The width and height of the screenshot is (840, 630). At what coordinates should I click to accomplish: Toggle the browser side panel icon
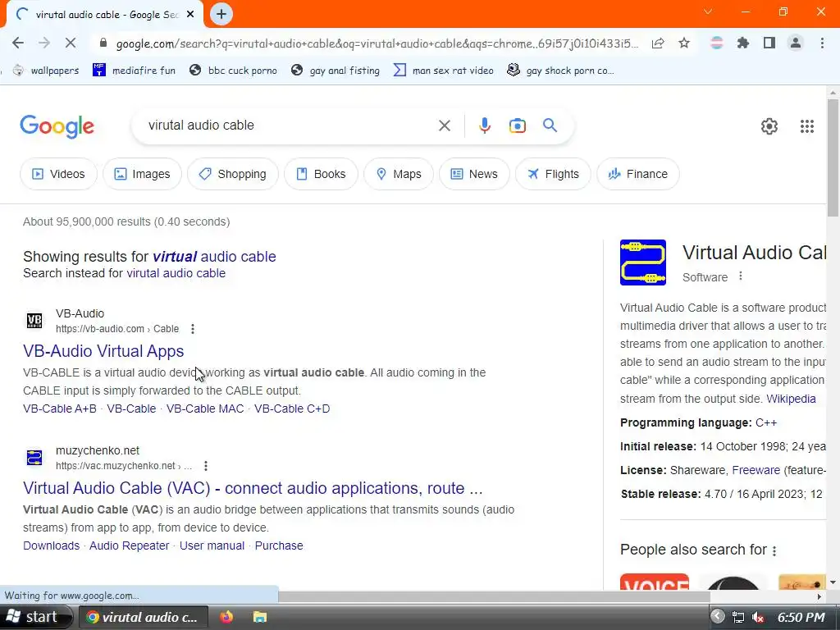point(769,43)
